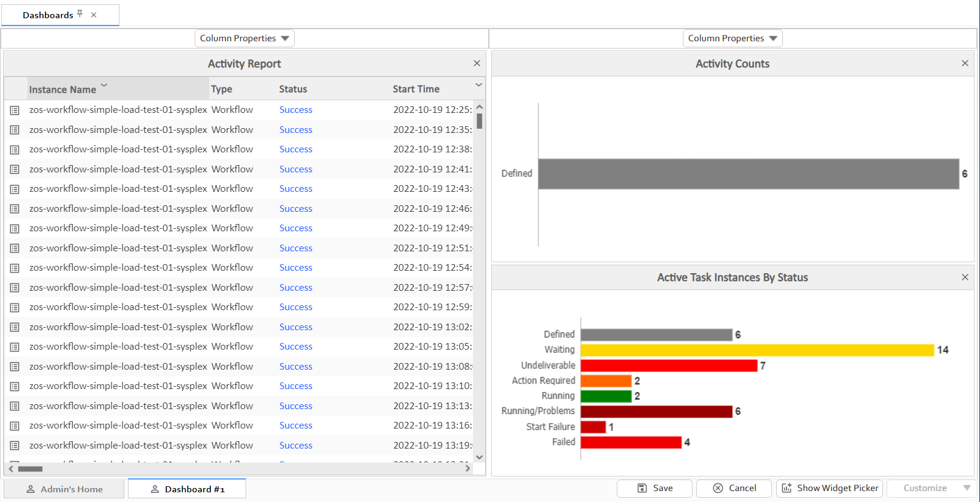Click Success link in the first row
This screenshot has height=502, width=980.
click(x=295, y=110)
